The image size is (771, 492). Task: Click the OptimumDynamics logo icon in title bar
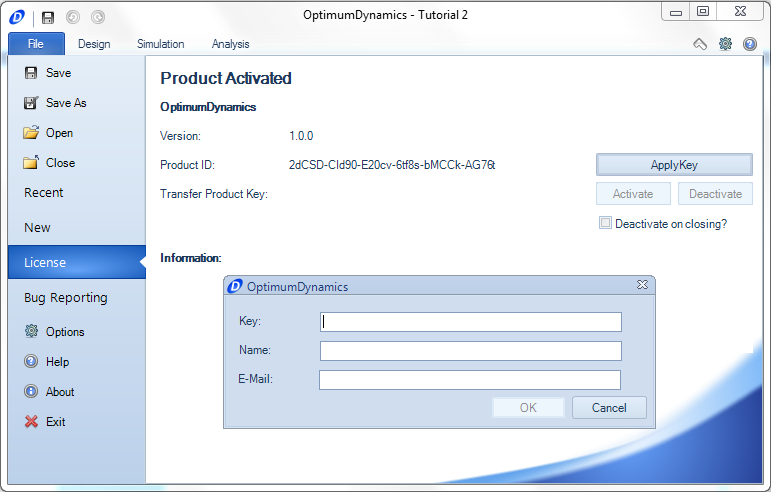17,18
